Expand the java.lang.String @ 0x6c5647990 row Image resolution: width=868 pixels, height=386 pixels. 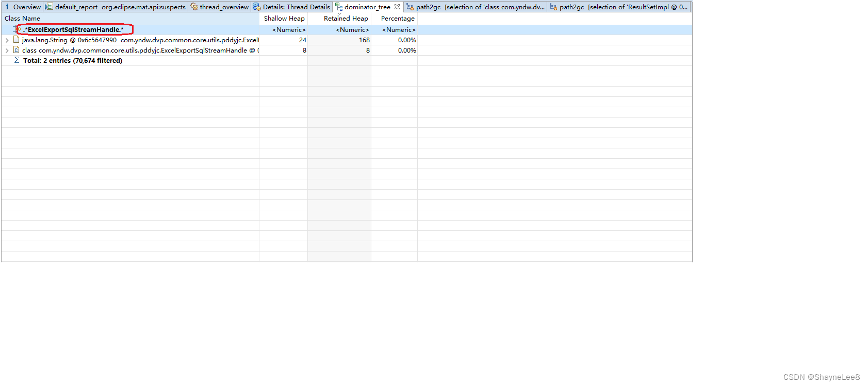tap(7, 40)
